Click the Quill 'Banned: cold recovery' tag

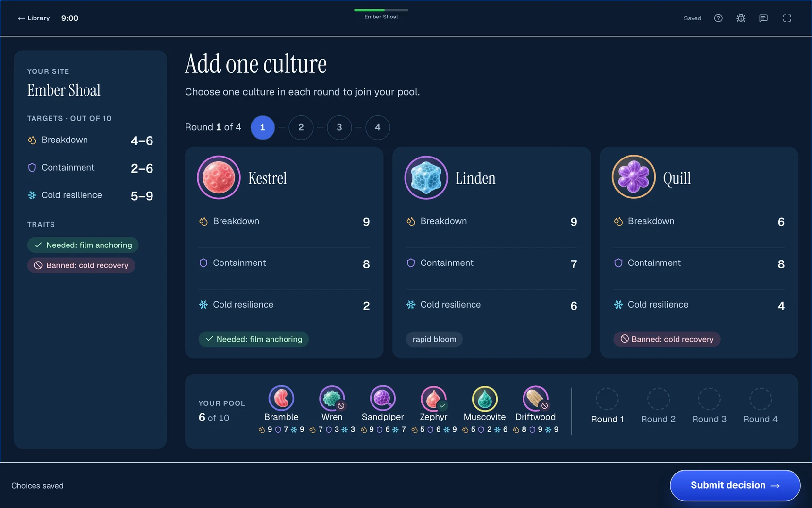pos(667,339)
